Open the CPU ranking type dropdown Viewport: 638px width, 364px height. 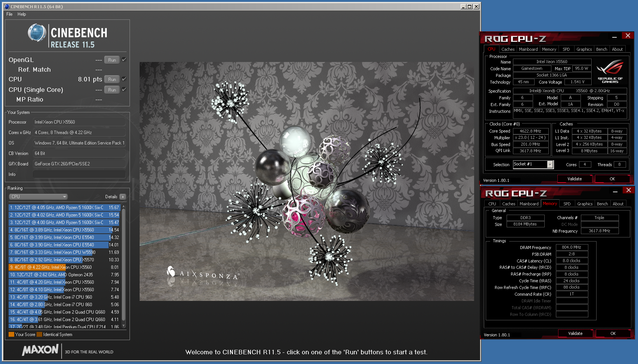(x=38, y=197)
